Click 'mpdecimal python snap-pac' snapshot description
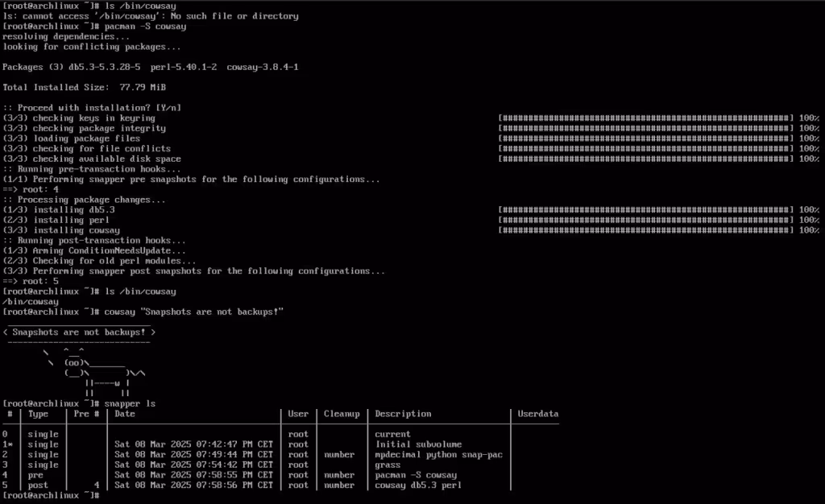Viewport: 825px width, 504px height. pyautogui.click(x=439, y=455)
